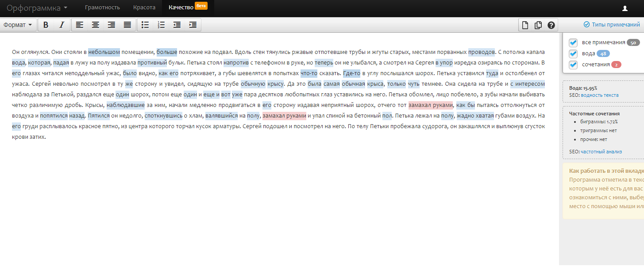Insert a bulleted list
The height and width of the screenshot is (274, 644).
tap(145, 25)
